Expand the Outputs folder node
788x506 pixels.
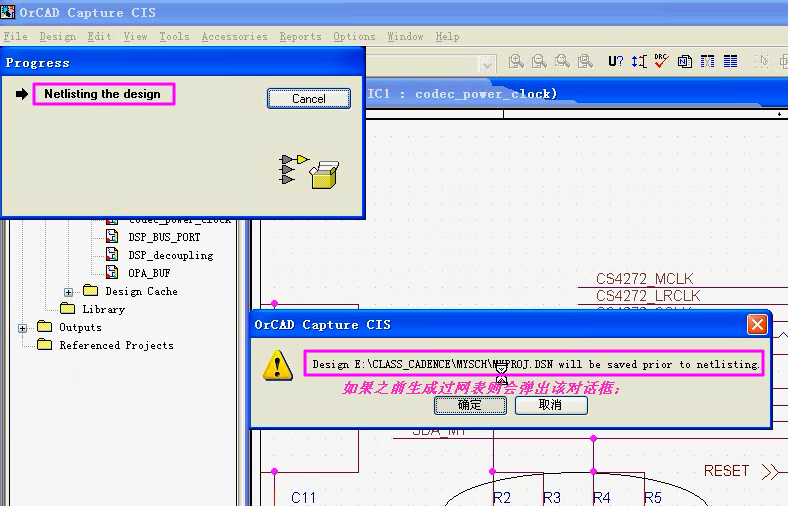(23, 328)
